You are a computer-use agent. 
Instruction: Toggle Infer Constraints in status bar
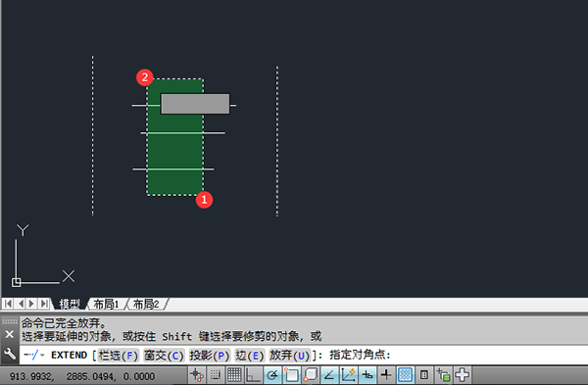pyautogui.click(x=197, y=375)
